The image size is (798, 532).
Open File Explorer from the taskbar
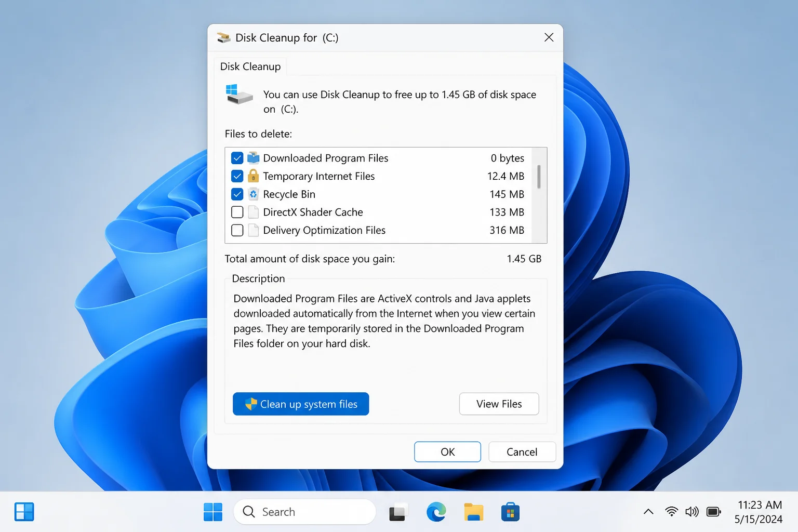tap(473, 512)
